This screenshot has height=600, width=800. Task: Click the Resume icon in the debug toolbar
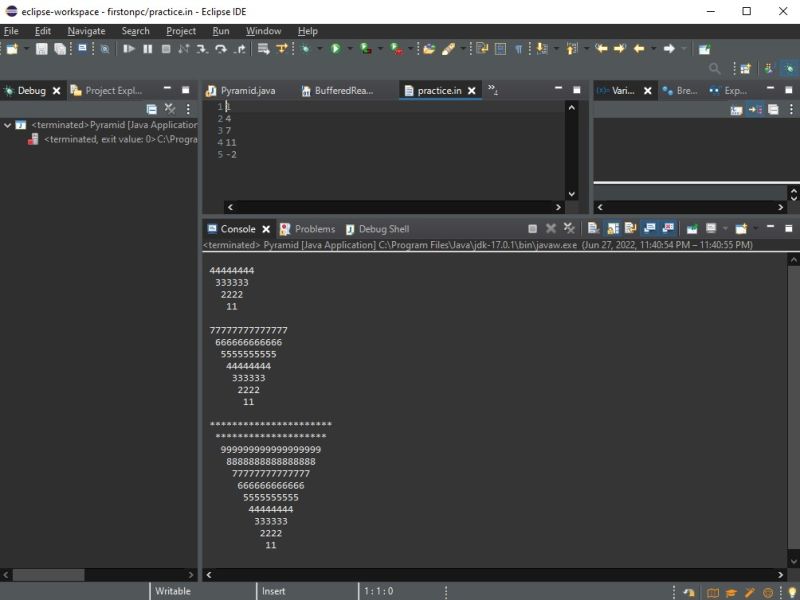click(x=128, y=48)
